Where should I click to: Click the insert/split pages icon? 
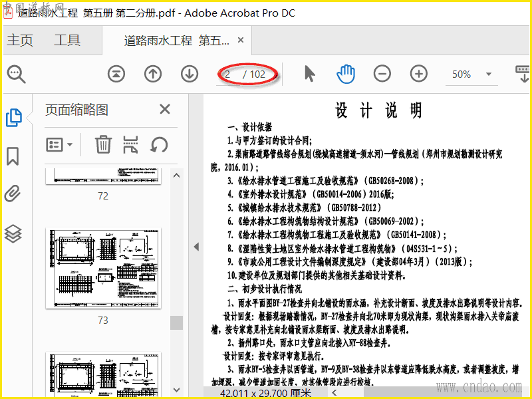click(x=130, y=144)
